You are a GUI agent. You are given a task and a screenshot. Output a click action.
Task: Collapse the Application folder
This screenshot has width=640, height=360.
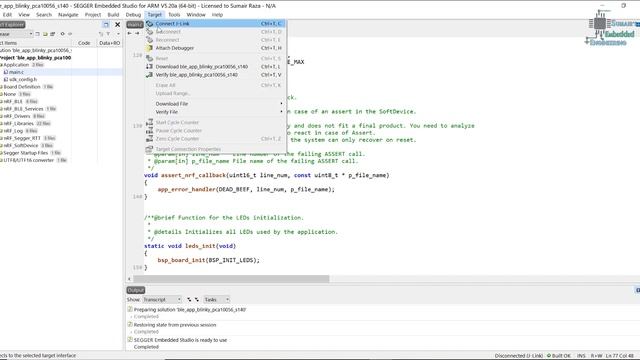[1, 65]
